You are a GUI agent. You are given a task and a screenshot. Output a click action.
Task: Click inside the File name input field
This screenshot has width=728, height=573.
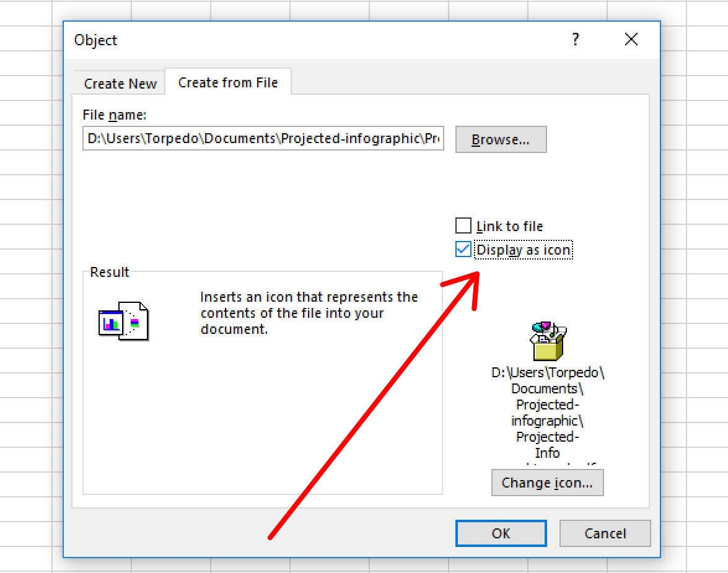click(263, 139)
